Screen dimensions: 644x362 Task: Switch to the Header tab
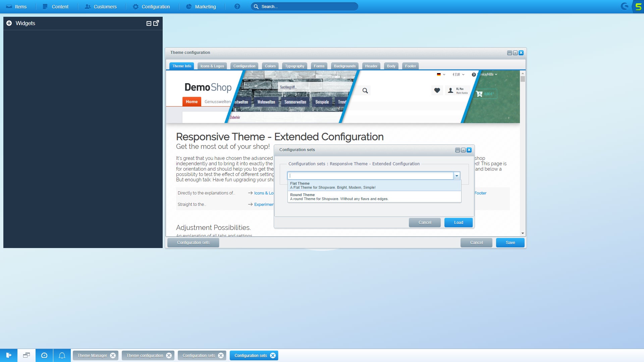(x=371, y=66)
